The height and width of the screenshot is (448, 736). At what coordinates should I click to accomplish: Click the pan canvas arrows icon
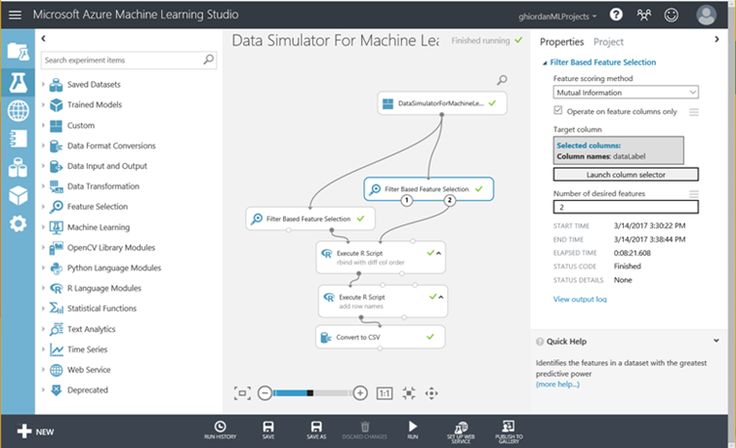(x=431, y=393)
